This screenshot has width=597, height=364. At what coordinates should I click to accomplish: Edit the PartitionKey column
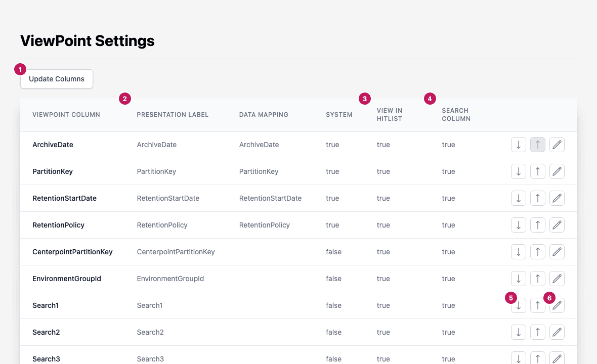[x=557, y=171]
